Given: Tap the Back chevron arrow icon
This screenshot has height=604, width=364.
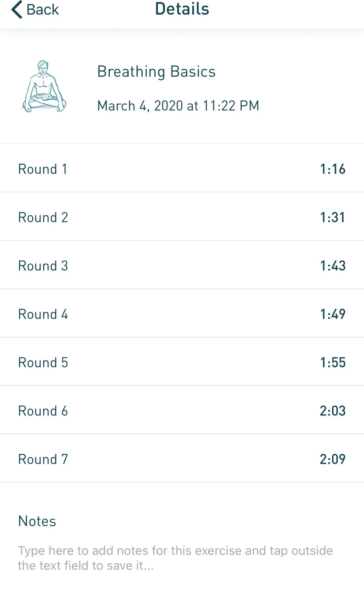Looking at the screenshot, I should point(17,9).
